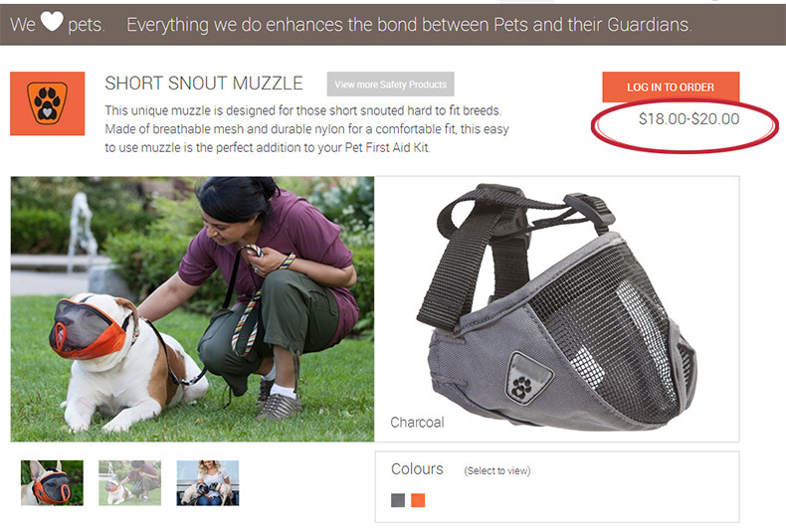The height and width of the screenshot is (532, 786).
Task: Click the Pets and their Guardians tagline
Action: [409, 25]
